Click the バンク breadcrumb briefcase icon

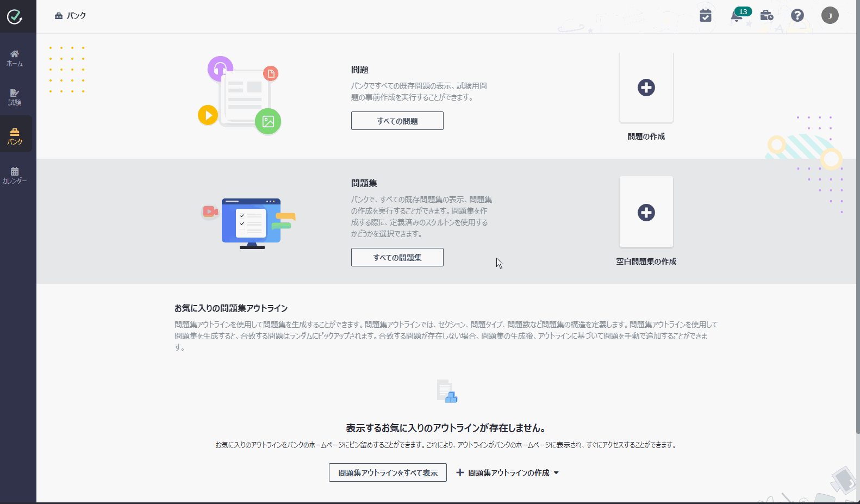(59, 16)
